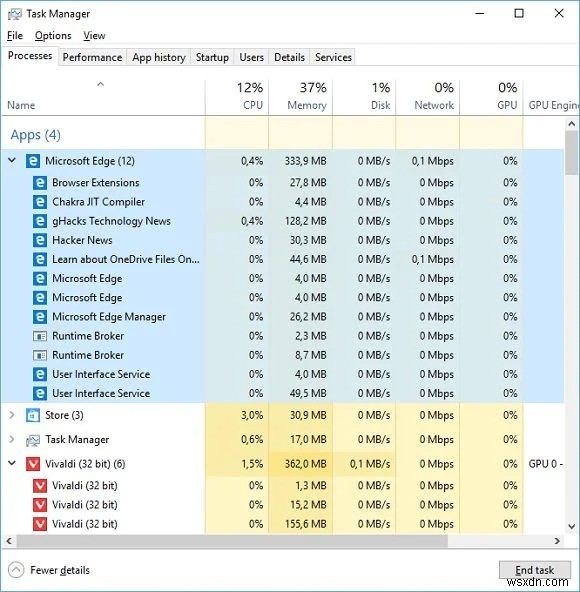Click the Vivaldi 155,6 MB process icon
580x592 pixels.
click(x=40, y=524)
